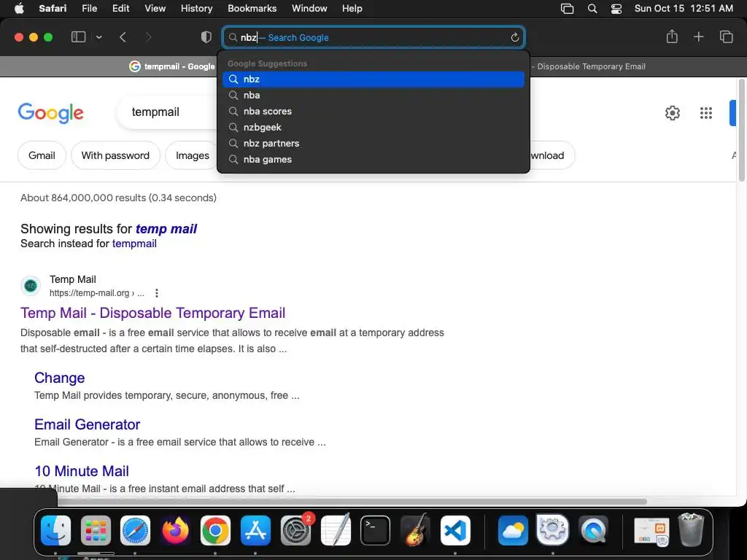
Task: Open App Store from the Dock
Action: click(255, 530)
